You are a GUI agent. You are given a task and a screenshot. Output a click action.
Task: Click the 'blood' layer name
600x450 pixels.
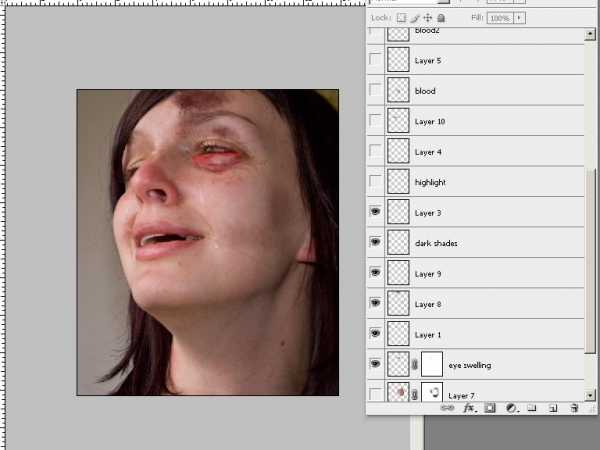tap(425, 91)
